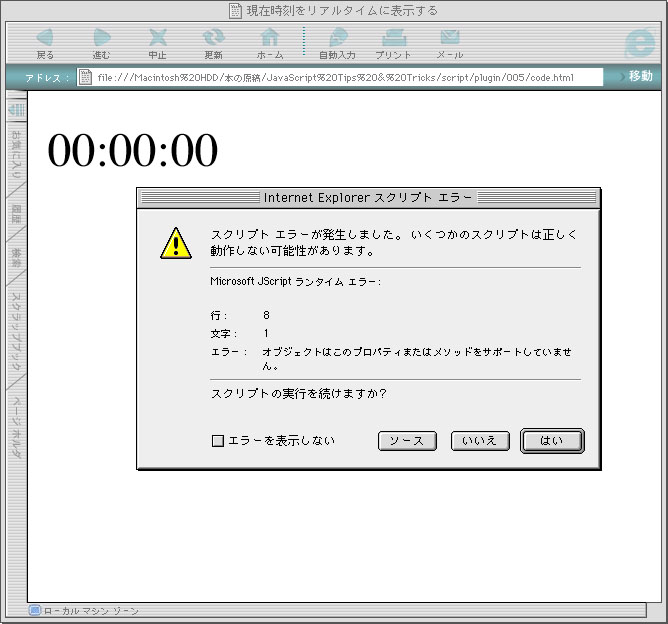Click the script error dialog title bar
668x624 pixels.
coord(369,198)
